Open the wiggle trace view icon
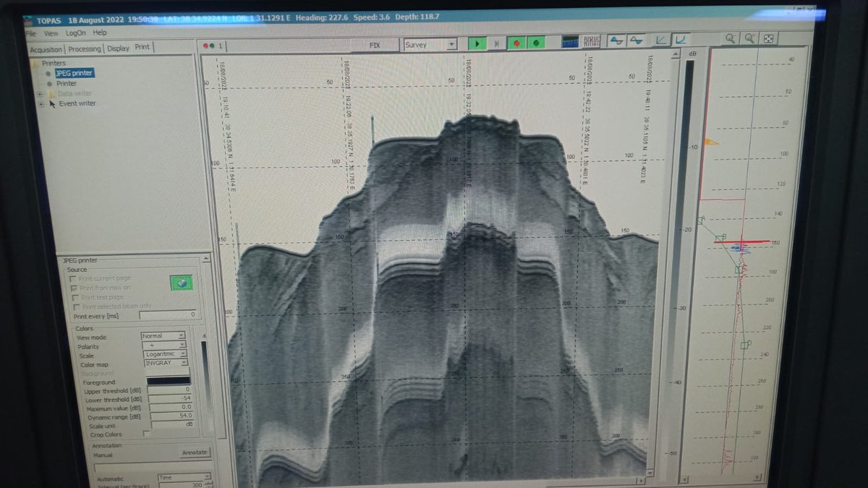The height and width of the screenshot is (488, 868). (591, 41)
